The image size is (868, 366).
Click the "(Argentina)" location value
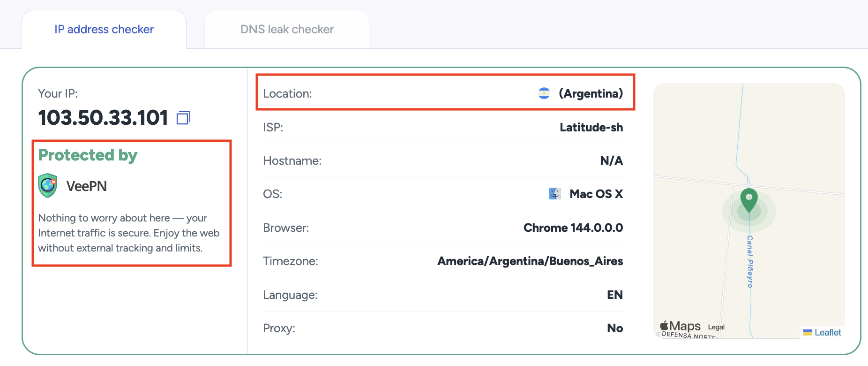tap(591, 93)
